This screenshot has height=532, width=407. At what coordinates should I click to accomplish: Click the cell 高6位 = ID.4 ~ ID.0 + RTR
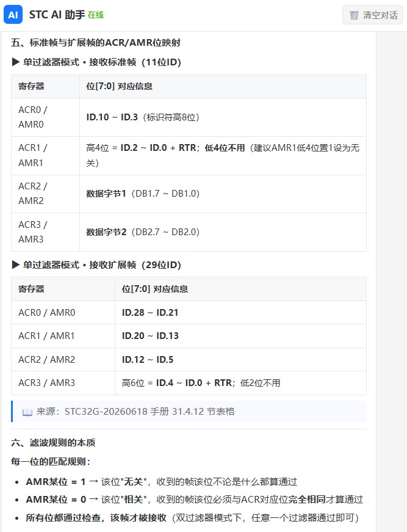point(240,383)
